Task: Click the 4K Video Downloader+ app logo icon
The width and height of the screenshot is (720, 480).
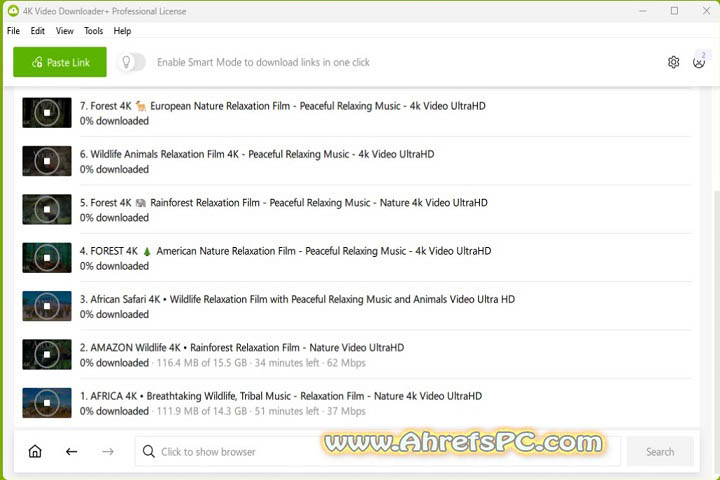Action: coord(13,11)
